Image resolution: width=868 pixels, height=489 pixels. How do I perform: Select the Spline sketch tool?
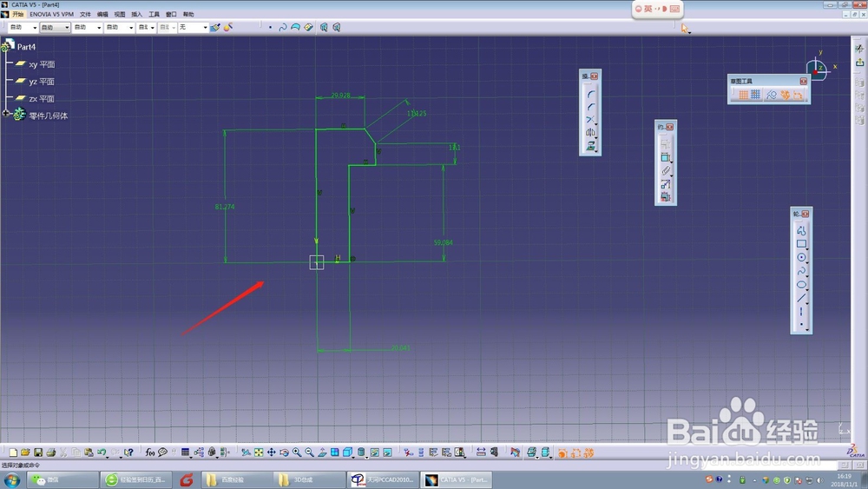click(x=801, y=271)
